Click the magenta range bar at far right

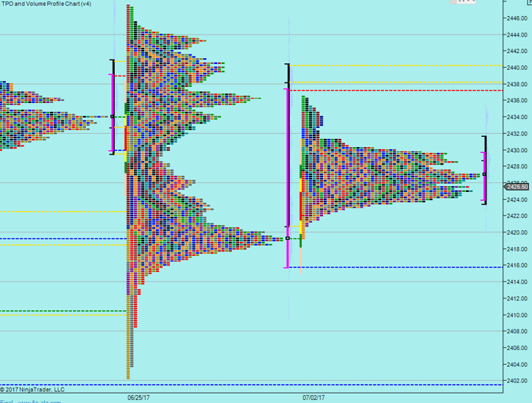tap(483, 176)
